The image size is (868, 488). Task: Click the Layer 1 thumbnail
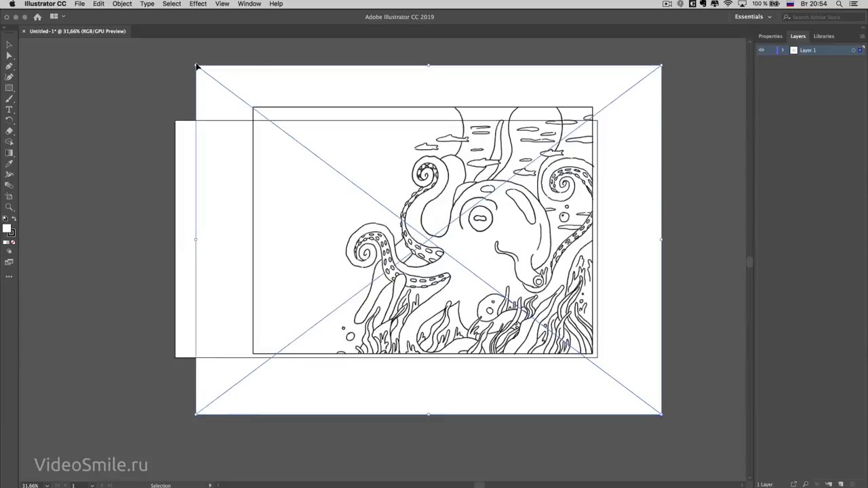793,50
